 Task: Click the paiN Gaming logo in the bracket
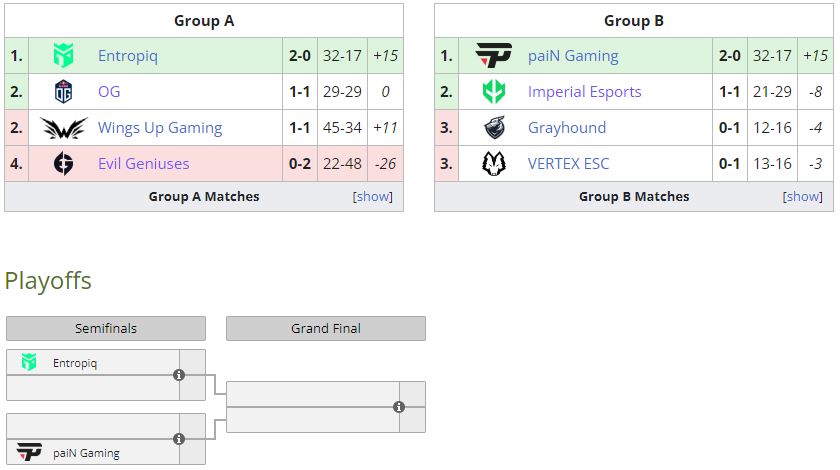(x=30, y=452)
